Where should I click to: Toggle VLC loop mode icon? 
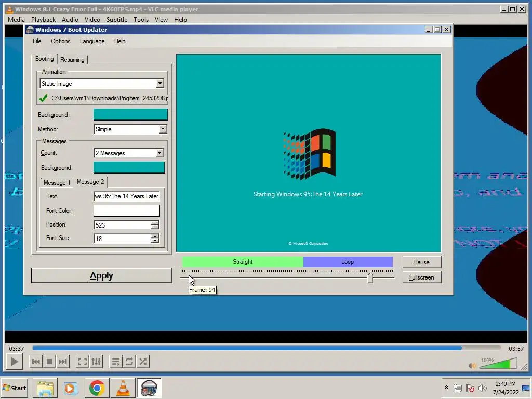[x=129, y=362]
